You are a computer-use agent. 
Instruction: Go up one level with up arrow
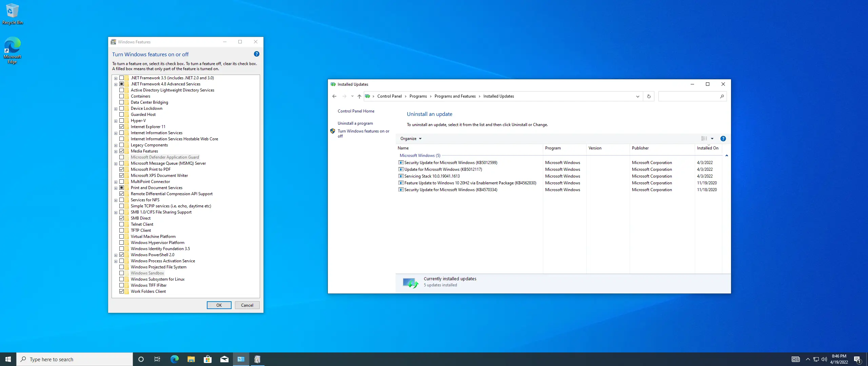[x=359, y=96]
